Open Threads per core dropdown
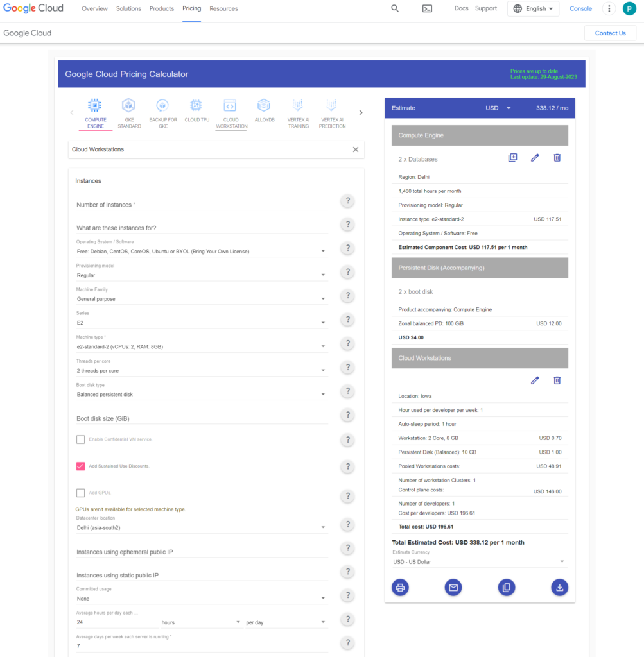 tap(202, 371)
